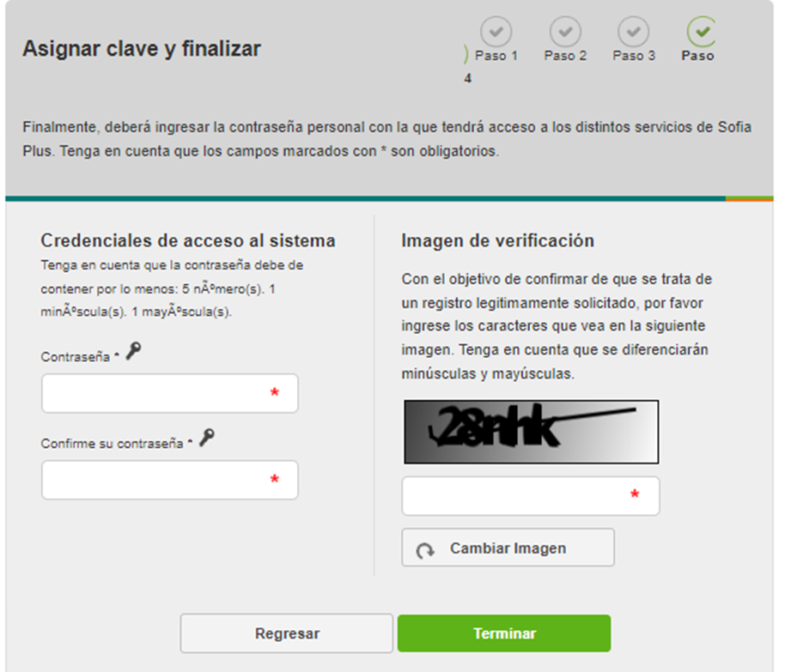Focus the Confirme su contraseña field
This screenshot has width=791, height=672.
170,480
